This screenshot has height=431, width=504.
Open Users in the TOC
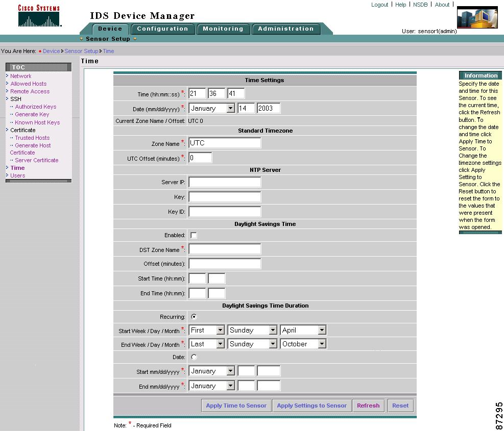[17, 175]
